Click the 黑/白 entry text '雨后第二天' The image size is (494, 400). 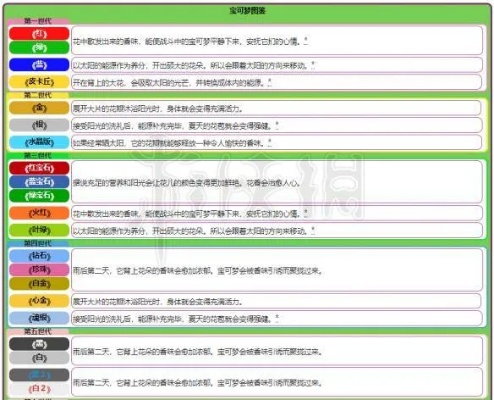pos(91,352)
